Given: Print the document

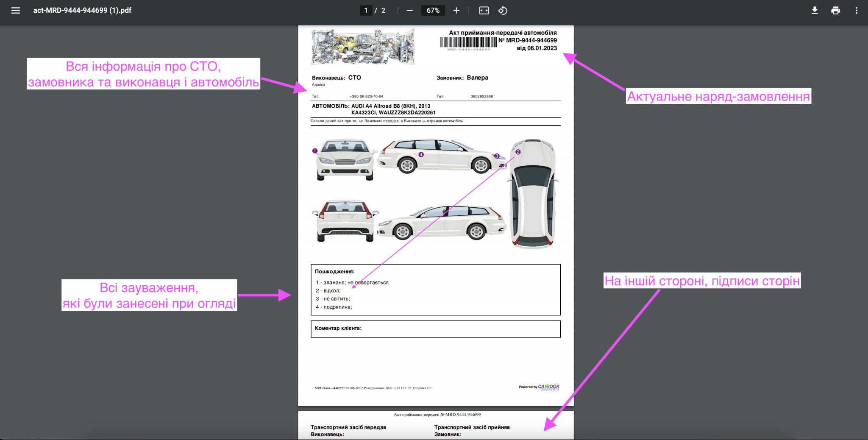Looking at the screenshot, I should pos(835,11).
